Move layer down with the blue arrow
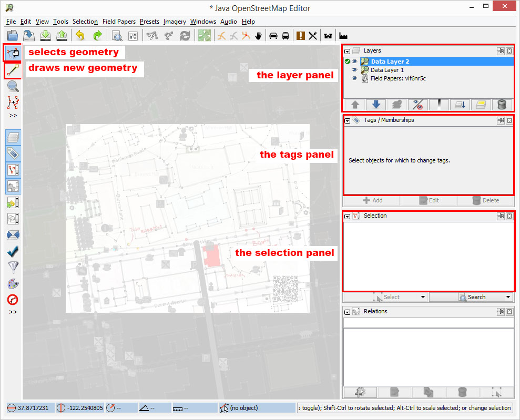 point(376,105)
